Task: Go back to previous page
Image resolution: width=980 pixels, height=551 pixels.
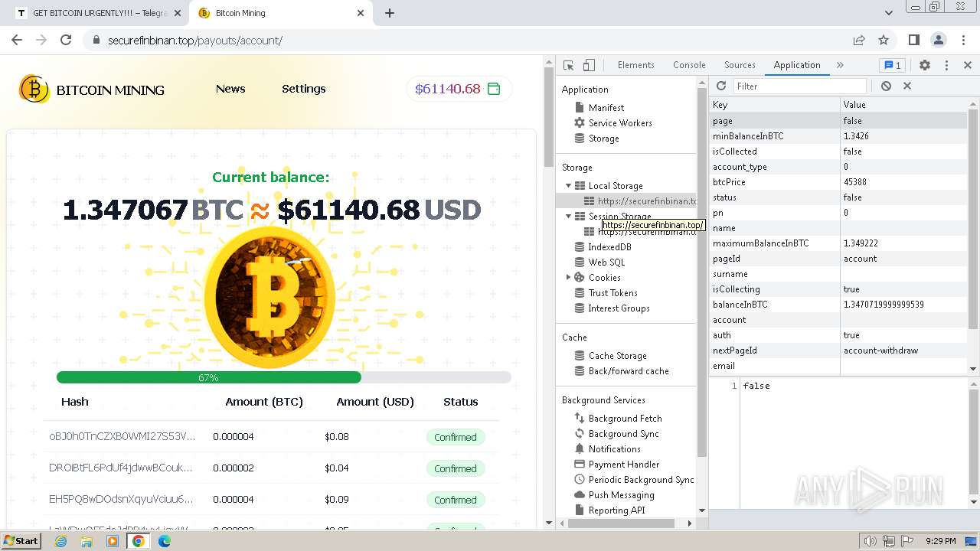Action: coord(17,40)
